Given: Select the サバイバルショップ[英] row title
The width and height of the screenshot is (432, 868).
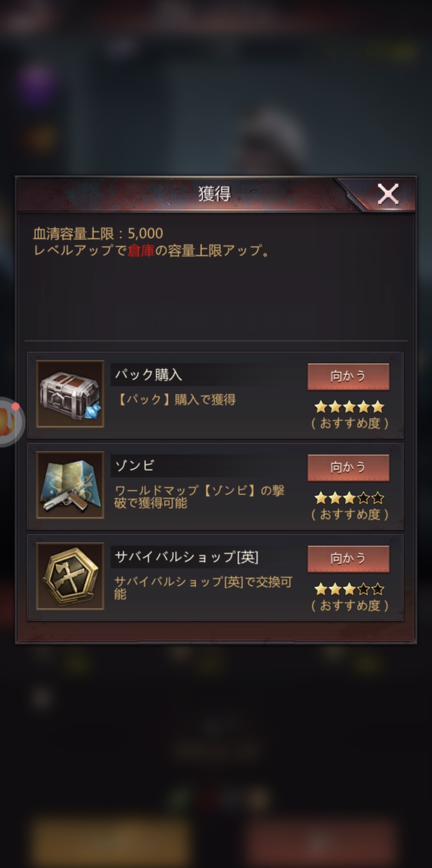Looking at the screenshot, I should click(x=186, y=557).
